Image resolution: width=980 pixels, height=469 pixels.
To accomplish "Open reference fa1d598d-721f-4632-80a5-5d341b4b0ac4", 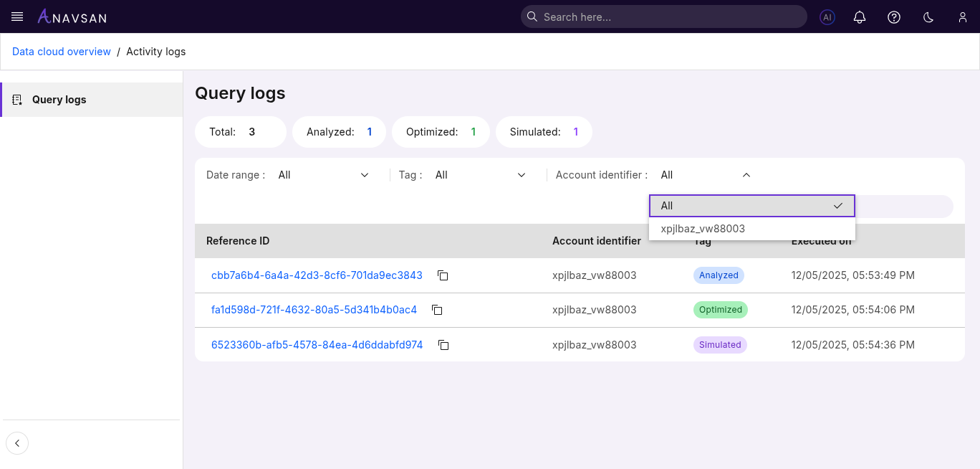I will tap(314, 309).
